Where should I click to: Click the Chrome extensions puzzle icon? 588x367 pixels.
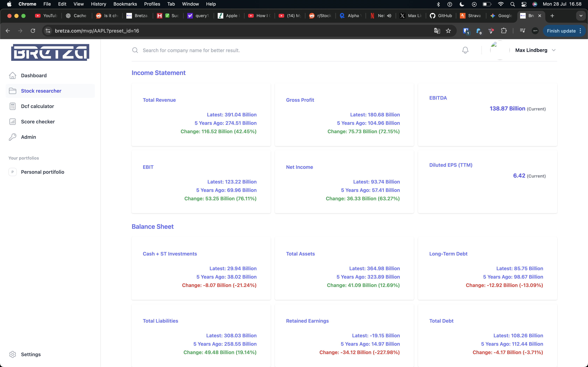pyautogui.click(x=504, y=31)
